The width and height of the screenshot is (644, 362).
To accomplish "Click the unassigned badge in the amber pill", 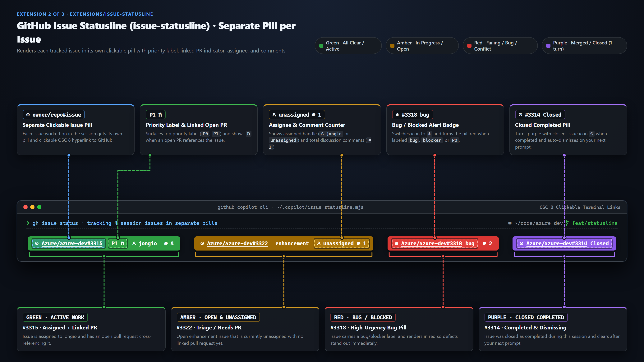I will pos(342,243).
